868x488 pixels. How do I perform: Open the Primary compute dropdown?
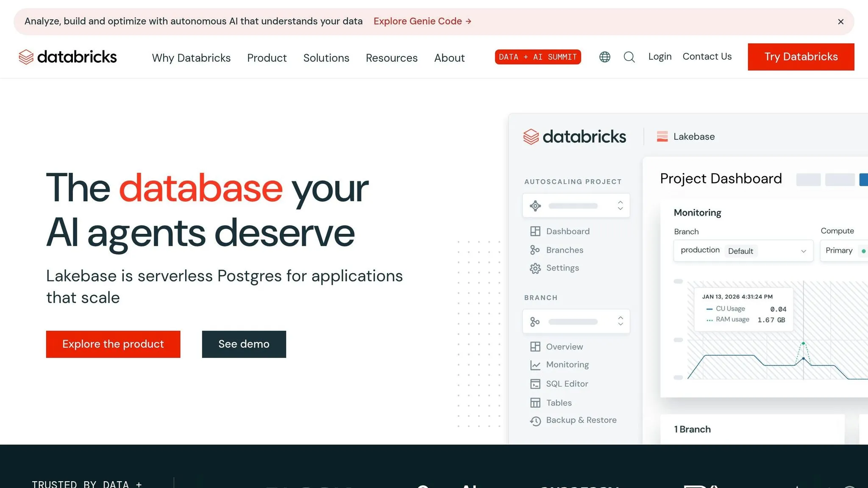[844, 251]
